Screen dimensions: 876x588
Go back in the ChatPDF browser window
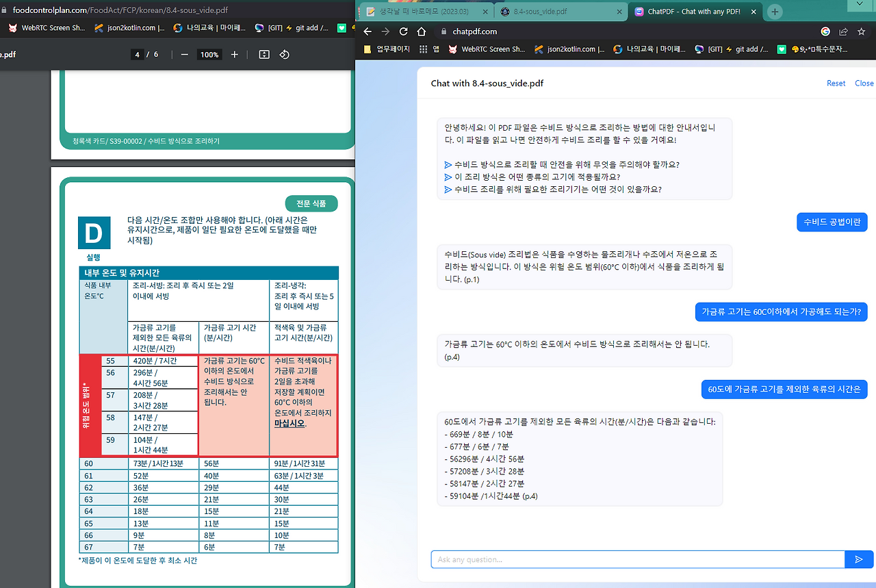(x=368, y=31)
